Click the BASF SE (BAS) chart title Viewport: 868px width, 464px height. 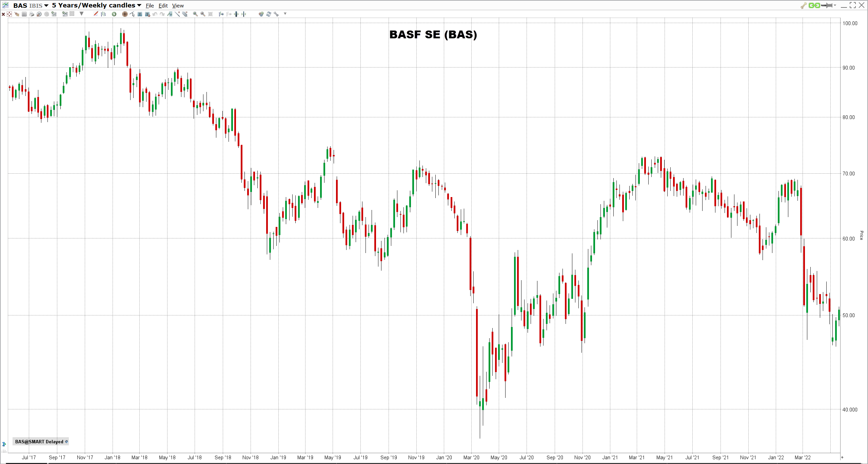point(433,35)
